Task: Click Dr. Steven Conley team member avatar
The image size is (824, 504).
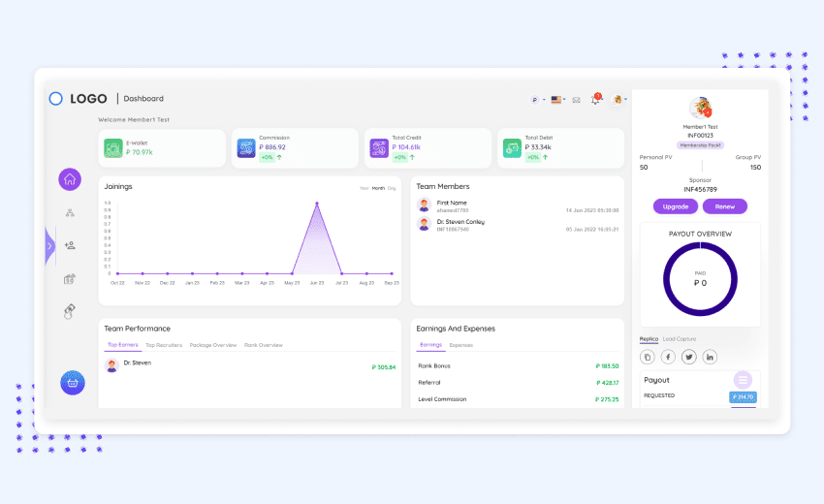Action: coord(424,225)
